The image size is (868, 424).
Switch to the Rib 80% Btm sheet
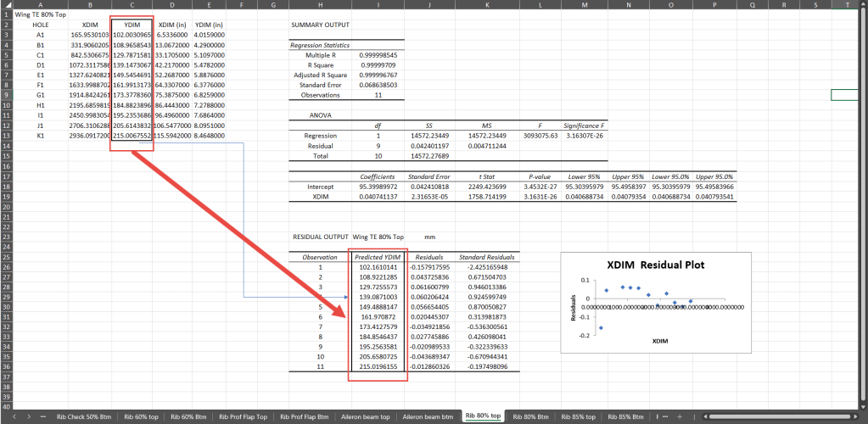(530, 416)
